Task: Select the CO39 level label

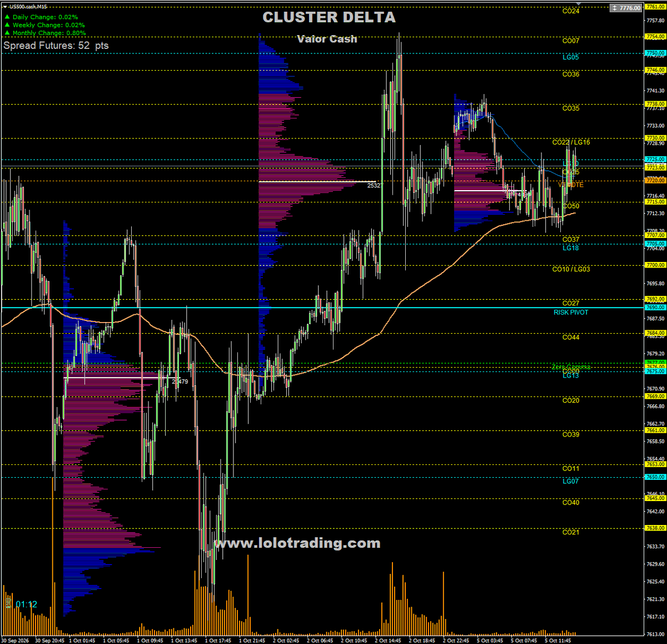Action: (571, 435)
